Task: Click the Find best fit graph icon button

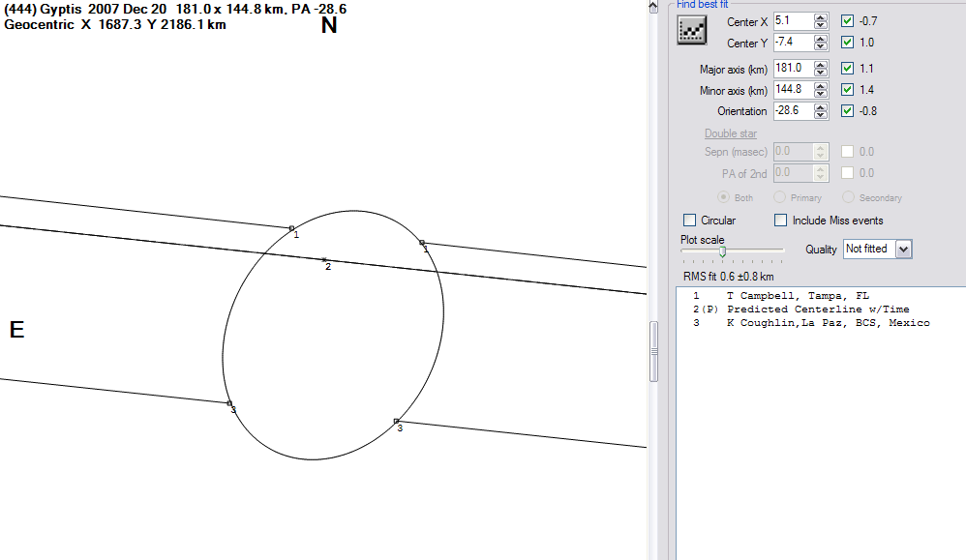Action: click(691, 30)
